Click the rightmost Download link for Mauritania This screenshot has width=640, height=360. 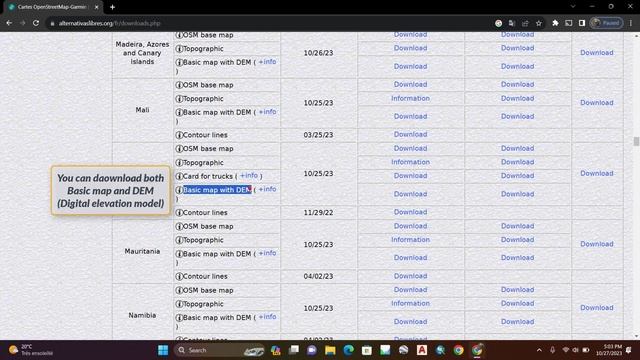point(597,244)
